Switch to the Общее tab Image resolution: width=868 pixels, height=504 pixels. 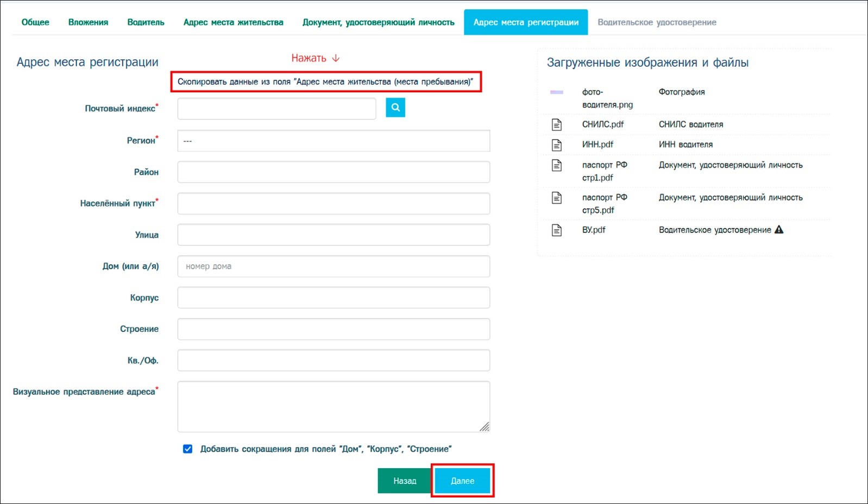click(35, 22)
